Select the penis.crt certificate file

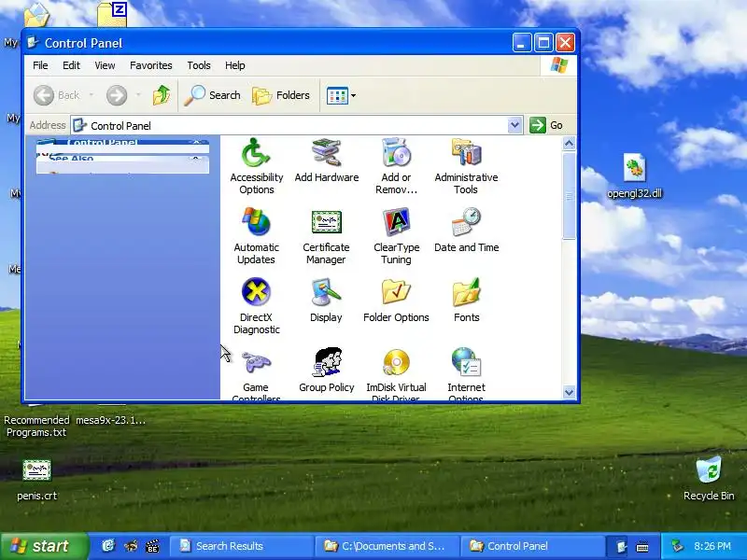36,480
